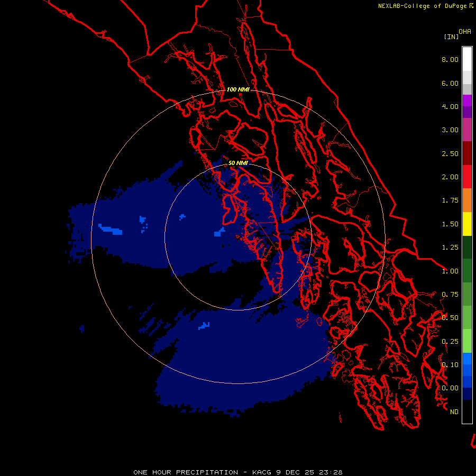
Task: Select the orange 1.75 legend swatch
Action: (467, 200)
